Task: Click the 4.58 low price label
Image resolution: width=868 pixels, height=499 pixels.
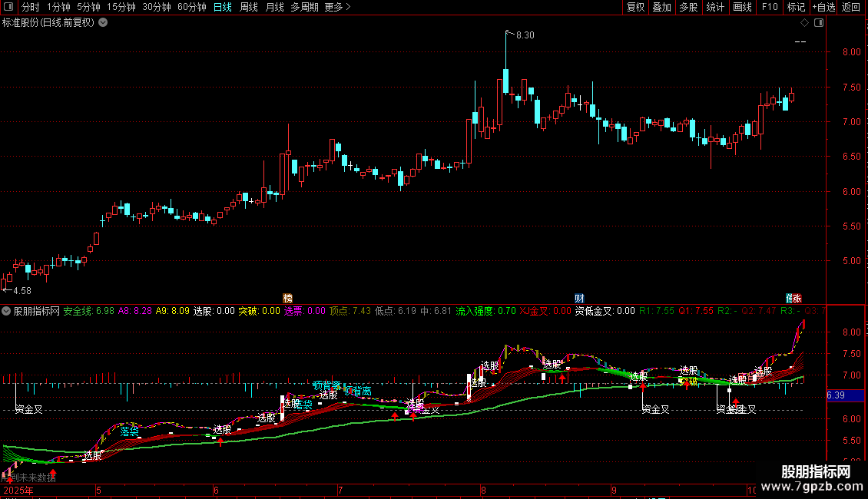Action: (22, 290)
